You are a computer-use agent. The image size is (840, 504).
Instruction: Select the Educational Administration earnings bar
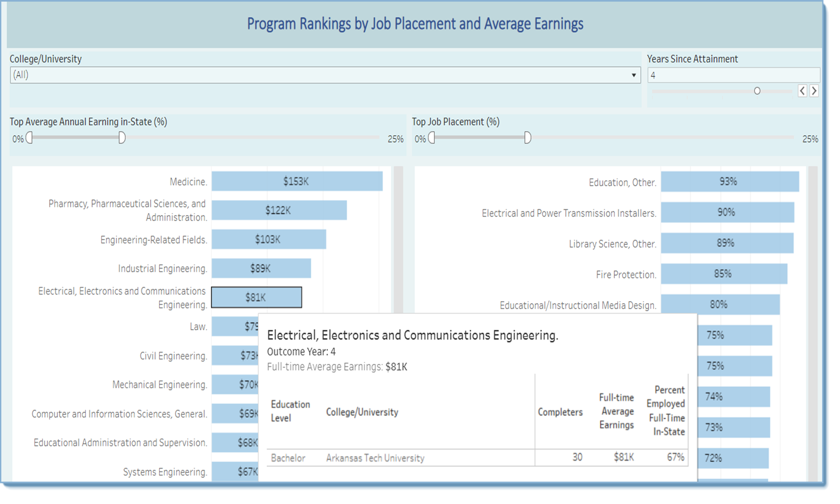point(235,442)
